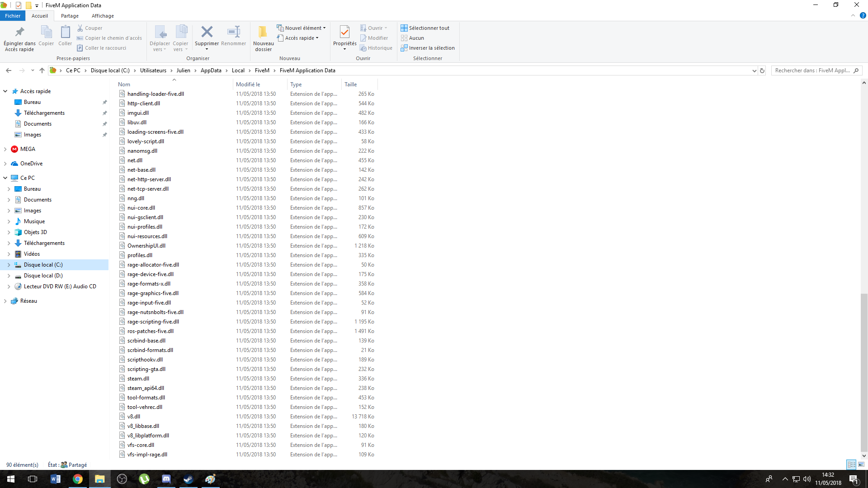Image resolution: width=868 pixels, height=488 pixels.
Task: Open Nouvel élément dropdown
Action: pos(301,28)
